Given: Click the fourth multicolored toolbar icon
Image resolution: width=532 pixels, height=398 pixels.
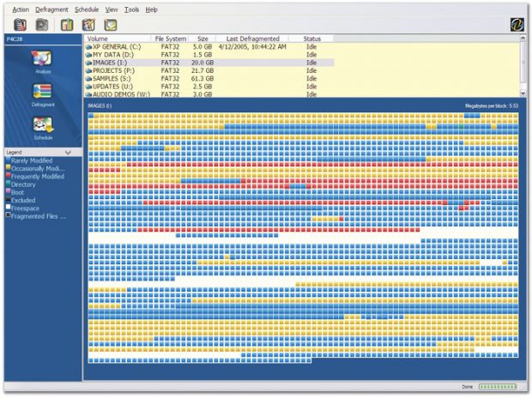Looking at the screenshot, I should pos(88,25).
